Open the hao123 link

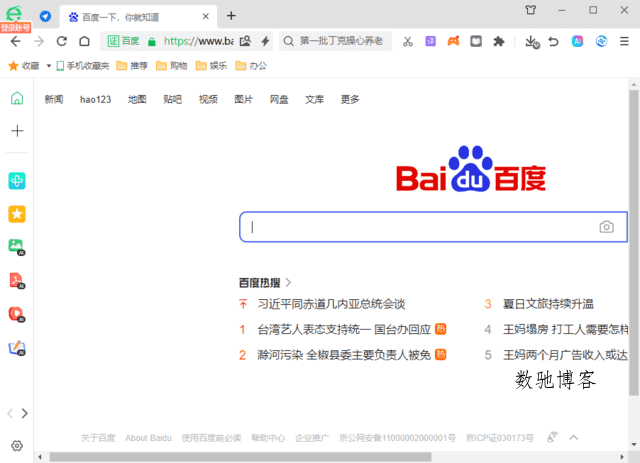(96, 99)
